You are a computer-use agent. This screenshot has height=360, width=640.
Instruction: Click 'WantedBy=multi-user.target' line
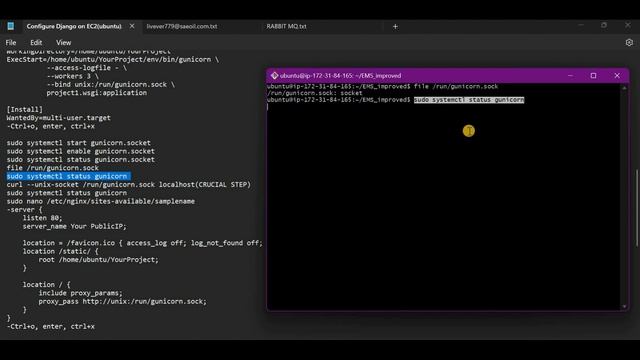(58, 118)
